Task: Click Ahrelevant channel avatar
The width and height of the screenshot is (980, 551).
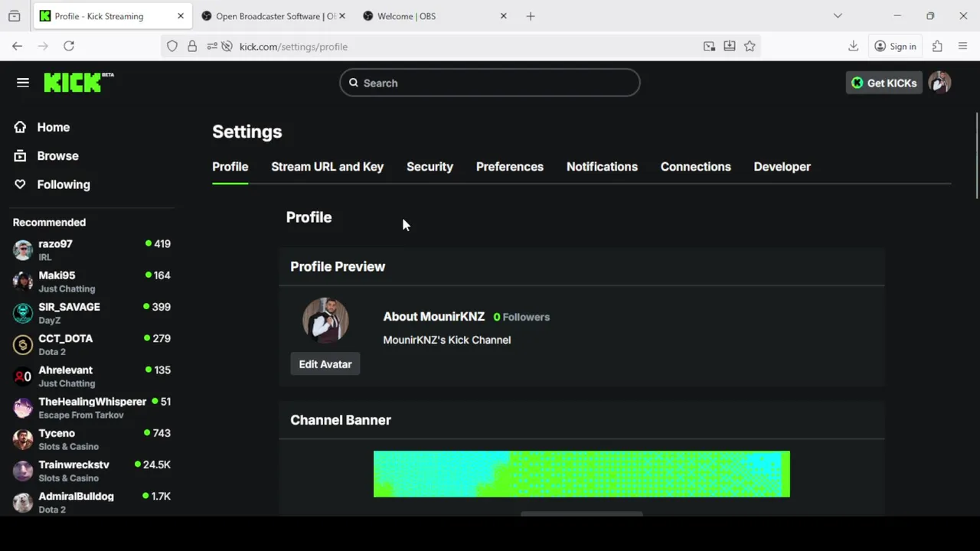Action: coord(23,376)
